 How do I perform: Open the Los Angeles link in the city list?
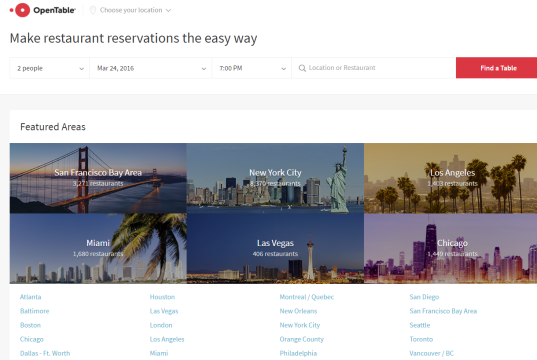(x=167, y=339)
